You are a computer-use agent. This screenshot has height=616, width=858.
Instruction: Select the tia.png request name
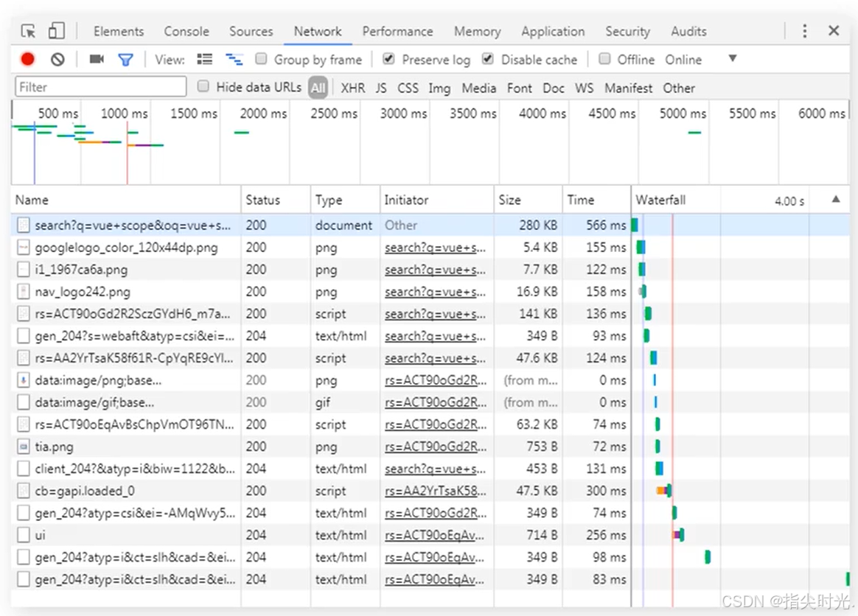tap(54, 447)
